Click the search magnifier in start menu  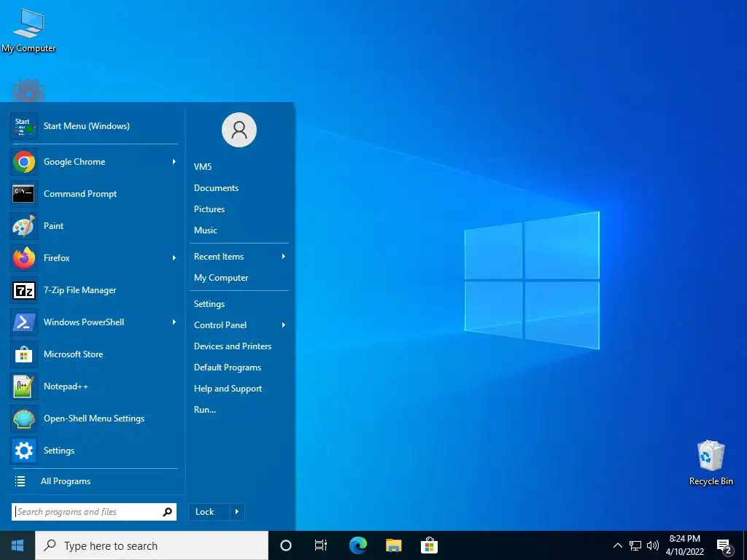tap(167, 512)
